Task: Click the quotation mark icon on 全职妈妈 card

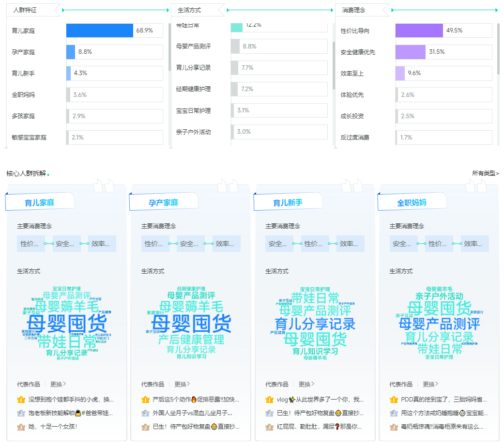Action: click(x=477, y=186)
